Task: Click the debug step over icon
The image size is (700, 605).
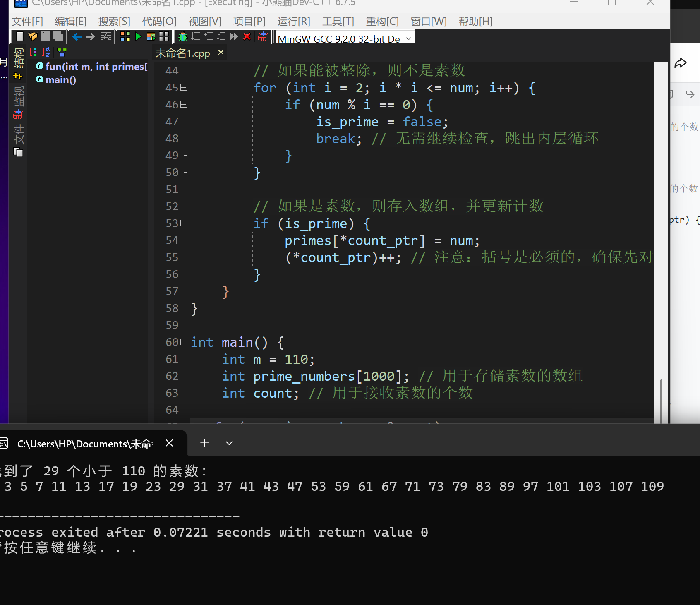Action: click(196, 37)
